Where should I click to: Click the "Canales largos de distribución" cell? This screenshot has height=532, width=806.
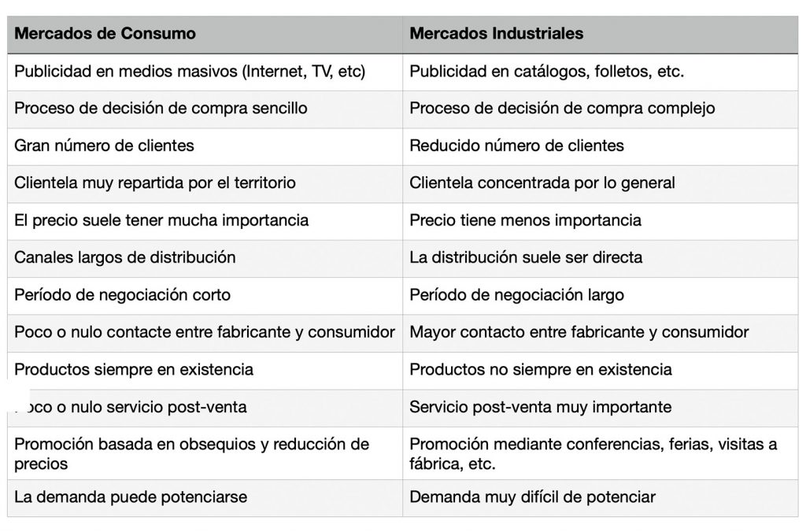[x=125, y=257]
